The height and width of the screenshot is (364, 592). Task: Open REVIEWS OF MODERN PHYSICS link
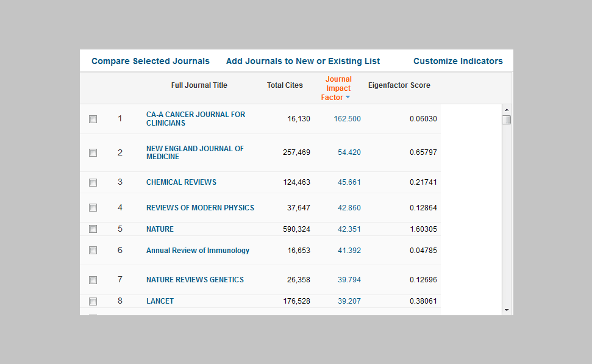[x=200, y=208]
